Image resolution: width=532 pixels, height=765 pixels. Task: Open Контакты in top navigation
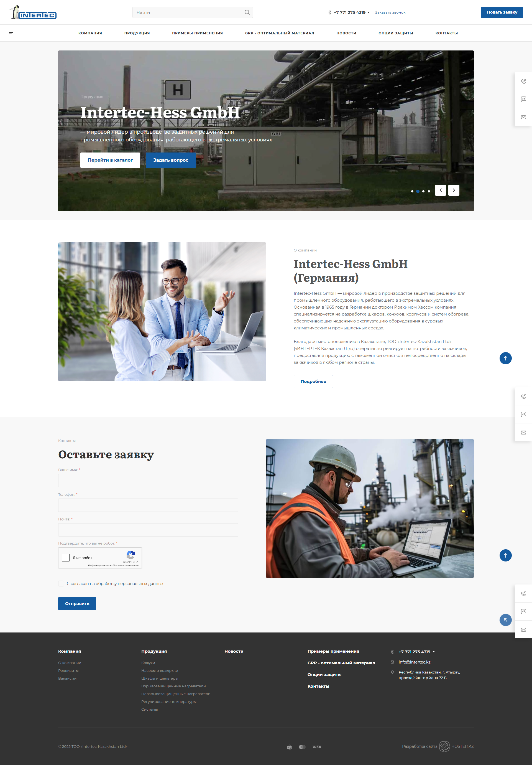[x=446, y=33]
